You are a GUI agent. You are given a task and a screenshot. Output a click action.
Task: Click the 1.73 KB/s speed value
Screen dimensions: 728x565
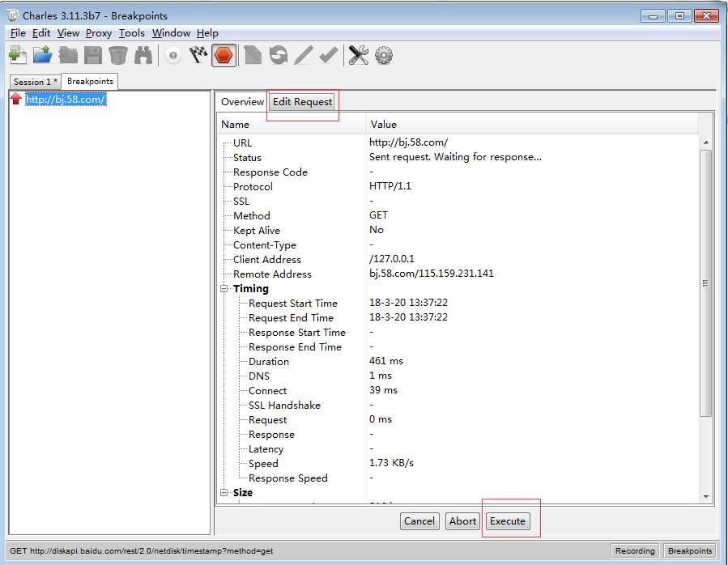tap(391, 463)
